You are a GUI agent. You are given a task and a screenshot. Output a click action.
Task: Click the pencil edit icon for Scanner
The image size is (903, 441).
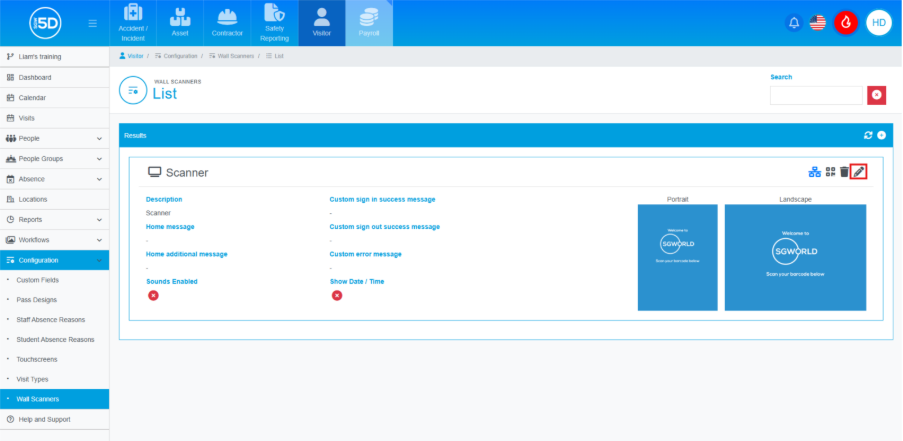pyautogui.click(x=859, y=172)
